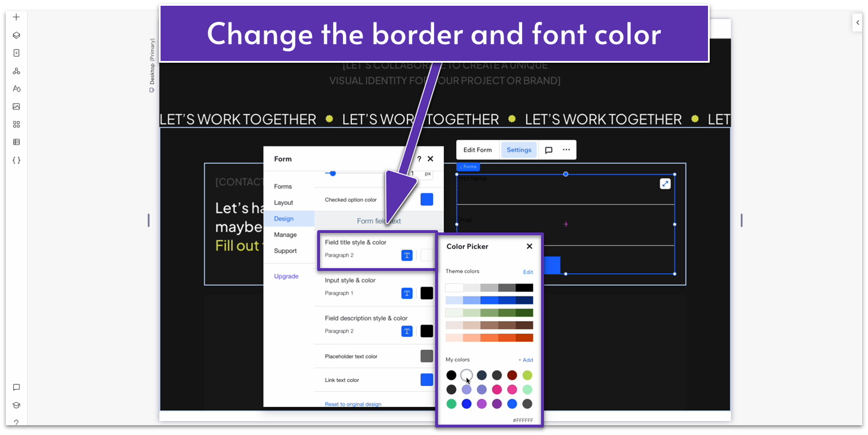Click the Upgrade link in Form panel
This screenshot has width=868, height=435.
286,276
